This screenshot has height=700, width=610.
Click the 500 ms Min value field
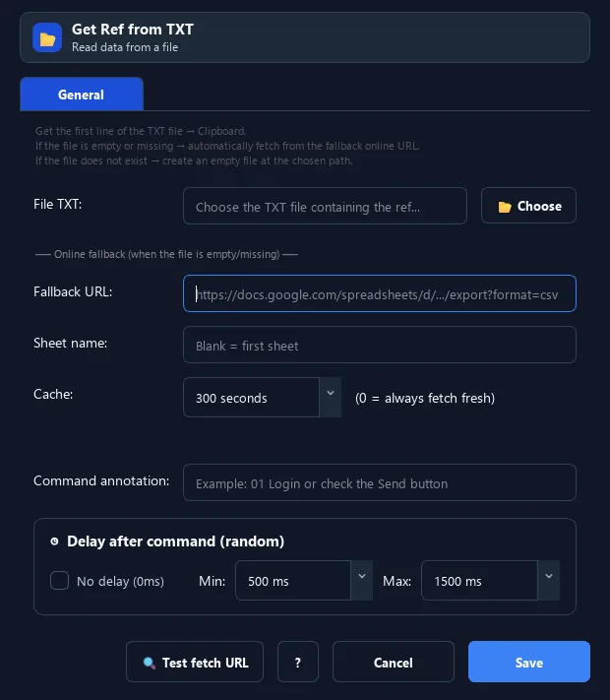tap(293, 580)
